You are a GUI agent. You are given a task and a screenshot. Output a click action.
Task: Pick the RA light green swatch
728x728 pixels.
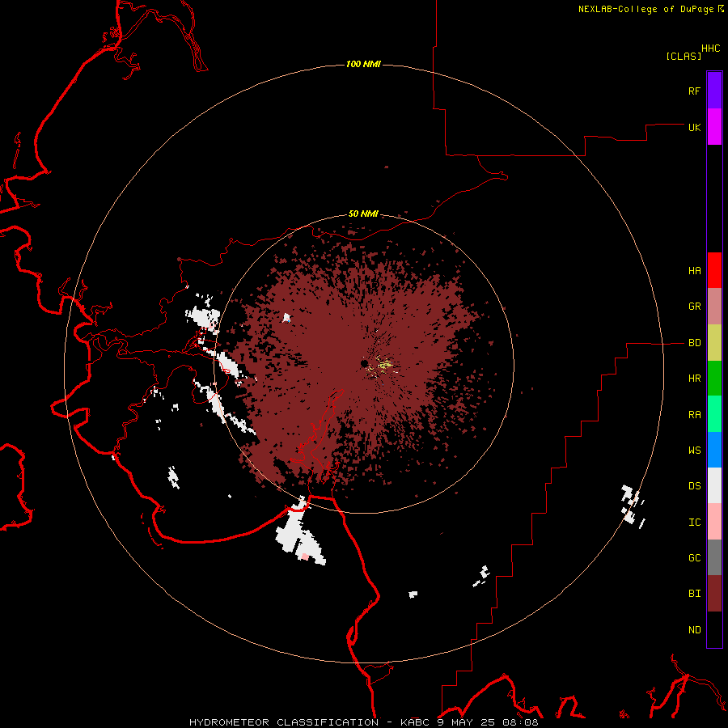(714, 414)
